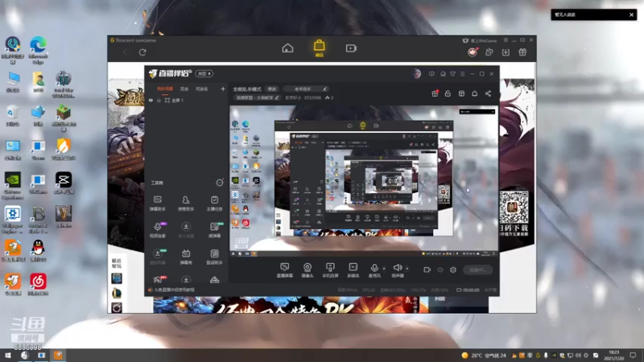644x362 pixels.
Task: Open the 歌词助手 tool in the toolbox
Action: point(214,257)
